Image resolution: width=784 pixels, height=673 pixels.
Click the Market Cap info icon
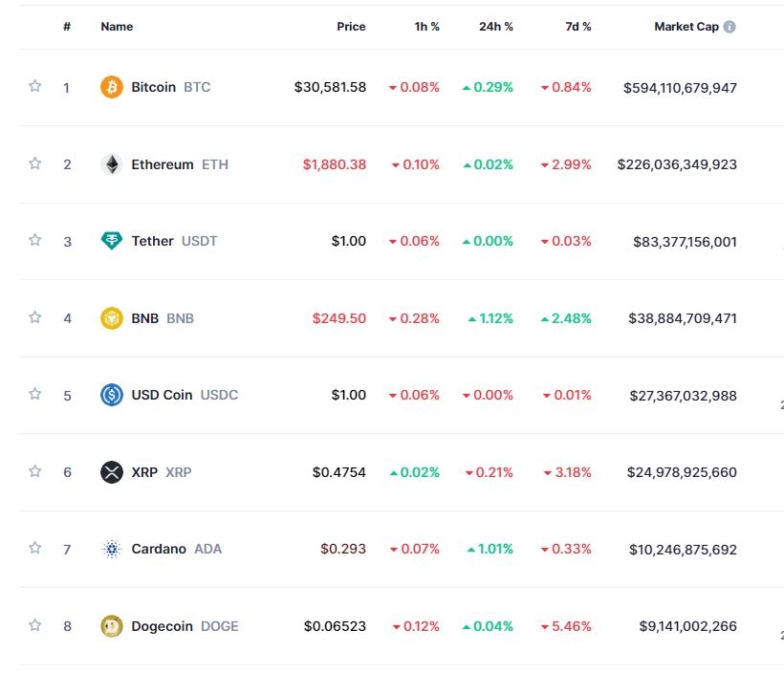(730, 27)
